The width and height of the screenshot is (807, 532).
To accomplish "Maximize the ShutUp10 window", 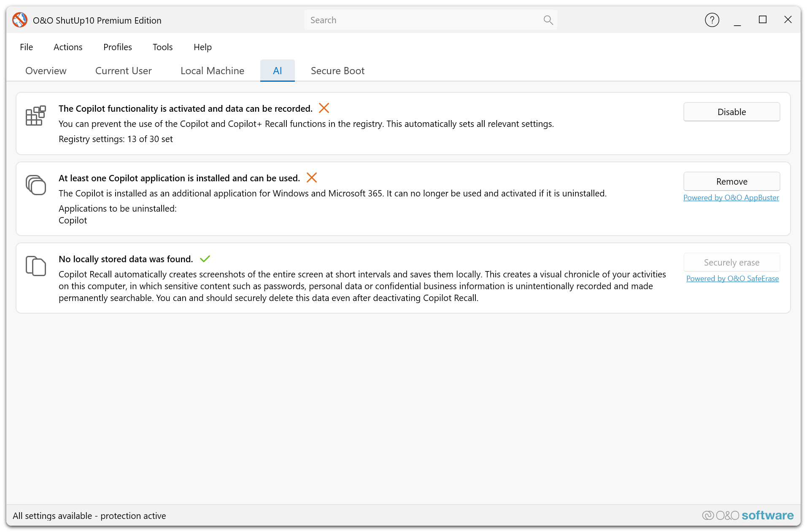I will coord(763,20).
